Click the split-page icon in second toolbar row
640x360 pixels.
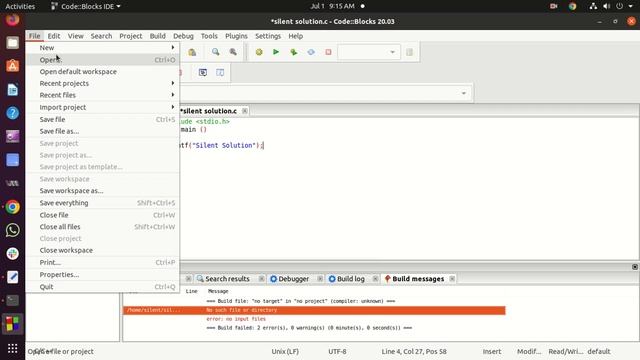pyautogui.click(x=220, y=73)
